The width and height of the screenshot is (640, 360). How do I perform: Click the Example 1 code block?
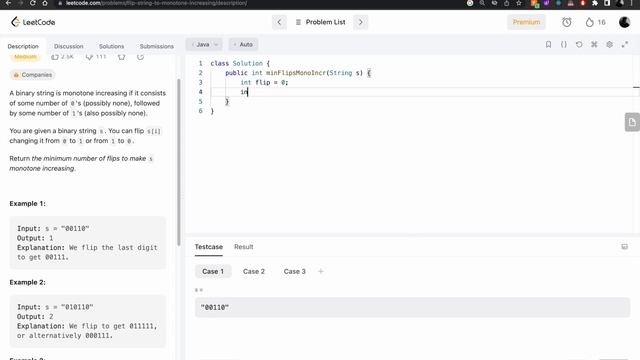point(88,243)
